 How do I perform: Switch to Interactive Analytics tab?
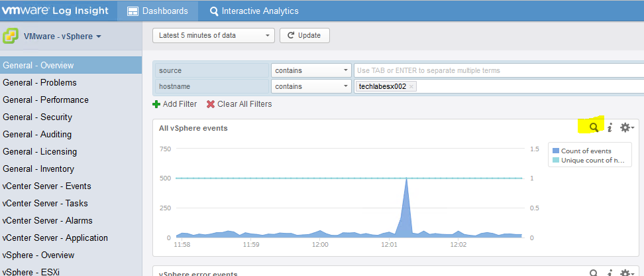(x=254, y=11)
